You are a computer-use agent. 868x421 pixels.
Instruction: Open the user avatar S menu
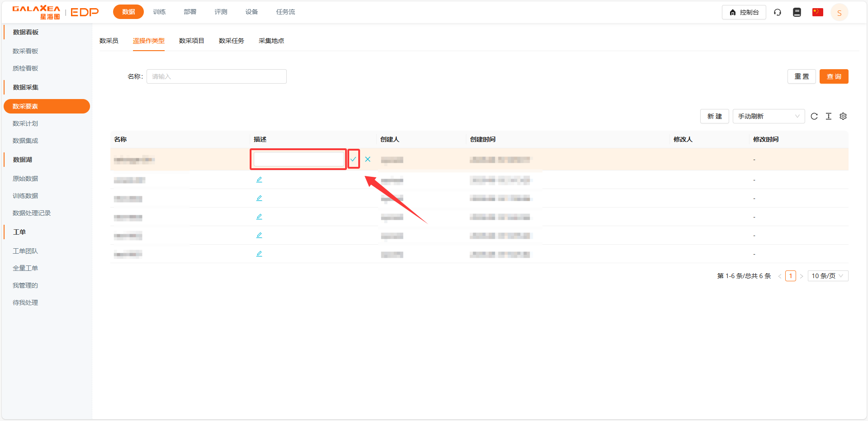pos(839,13)
